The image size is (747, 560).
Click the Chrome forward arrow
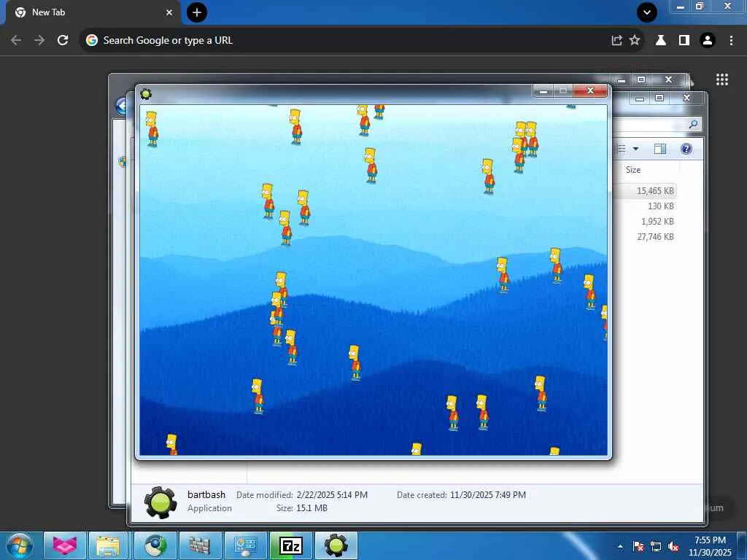click(39, 41)
